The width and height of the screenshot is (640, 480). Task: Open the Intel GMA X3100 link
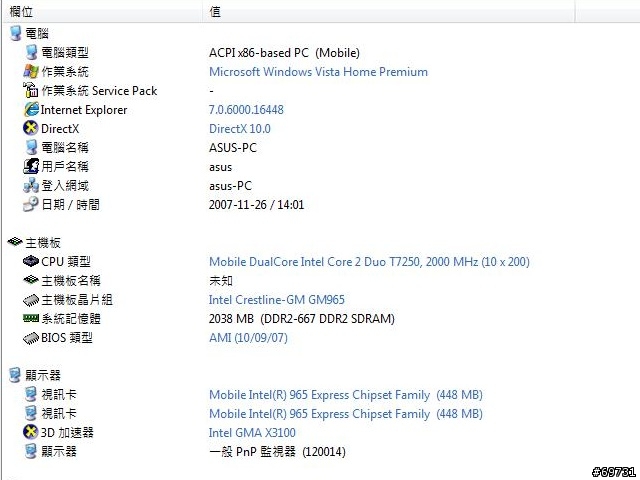point(252,432)
